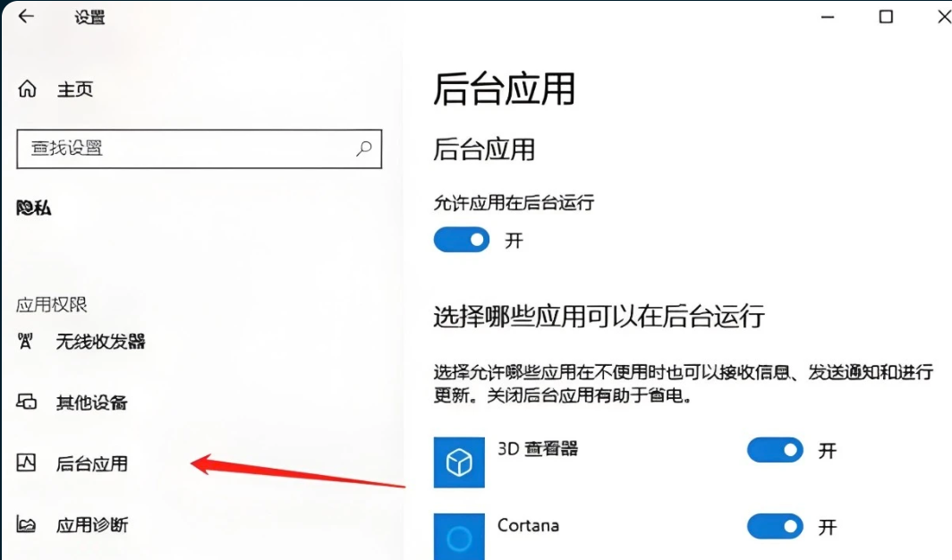
Task: Open the home icon next to 主页
Action: point(27,89)
